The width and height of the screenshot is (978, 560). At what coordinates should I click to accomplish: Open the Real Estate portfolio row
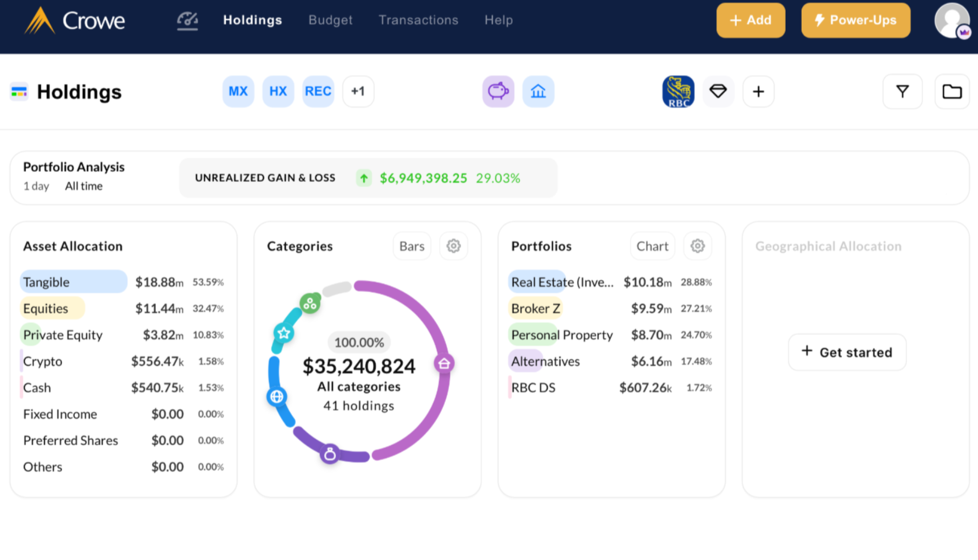[611, 282]
